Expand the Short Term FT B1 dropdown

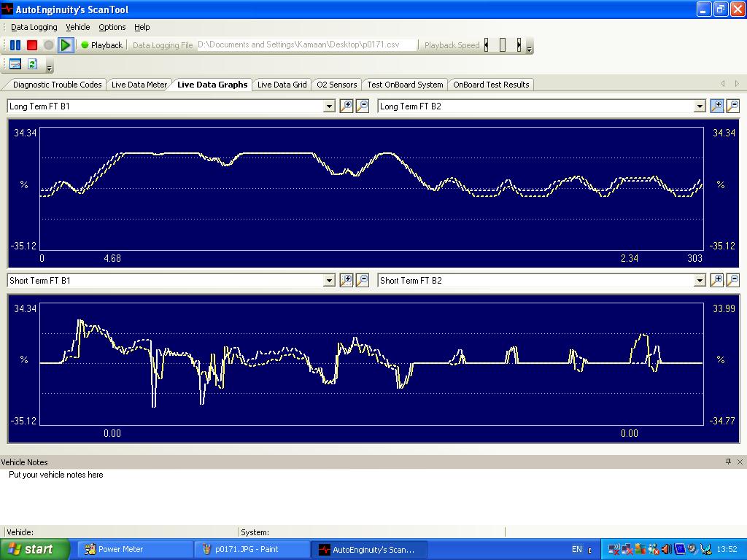point(329,281)
